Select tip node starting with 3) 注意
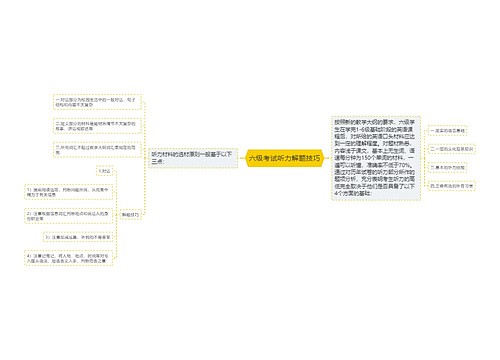 (78, 237)
